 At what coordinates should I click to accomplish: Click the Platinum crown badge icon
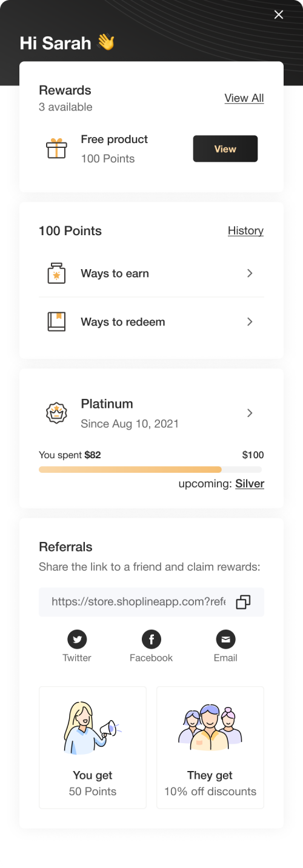(56, 413)
